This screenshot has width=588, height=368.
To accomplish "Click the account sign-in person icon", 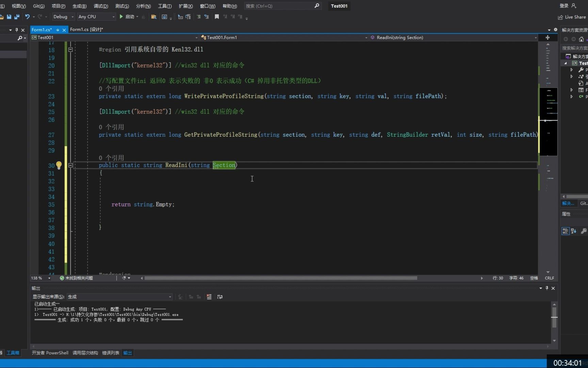I will [x=574, y=6].
